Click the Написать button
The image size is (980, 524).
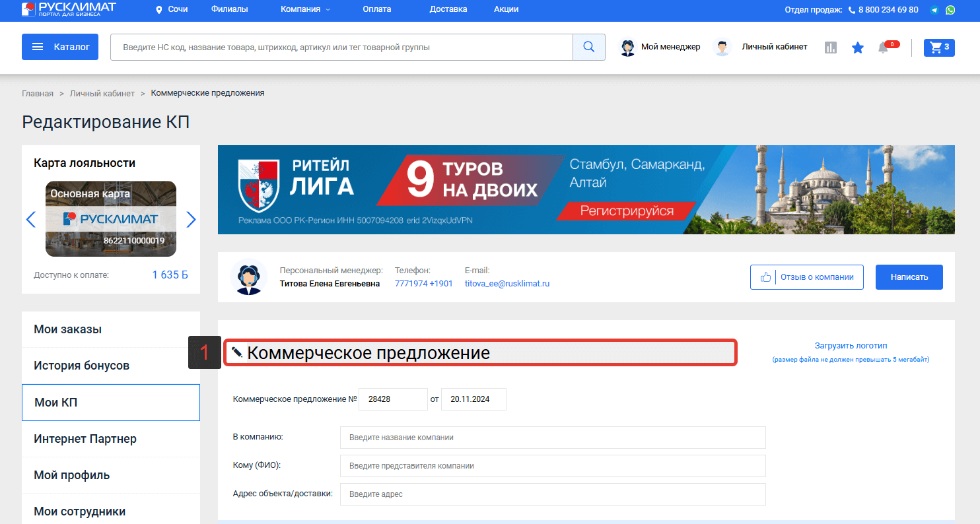909,277
